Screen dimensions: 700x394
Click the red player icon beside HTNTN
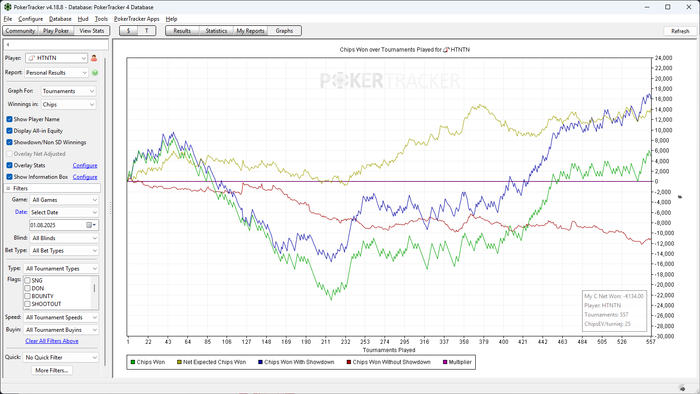94,58
